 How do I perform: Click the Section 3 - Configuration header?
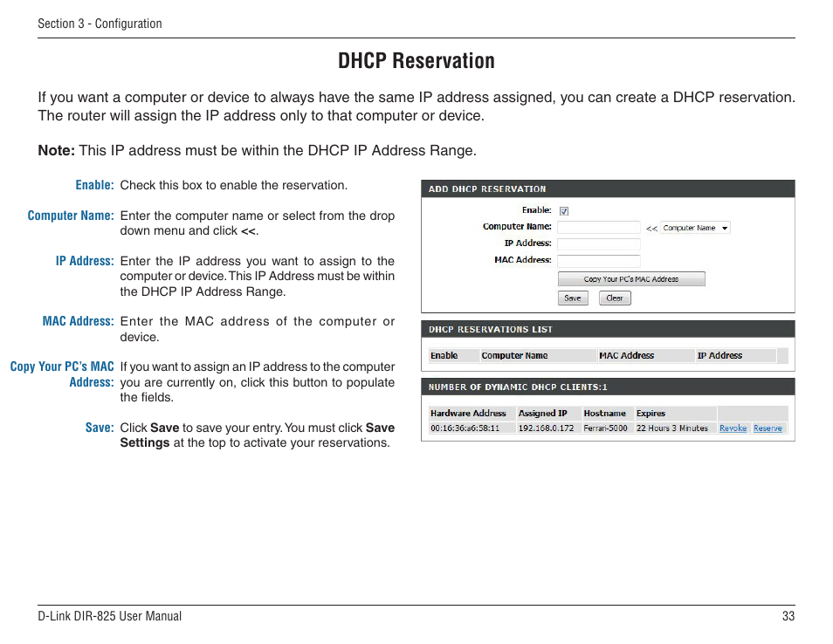[x=100, y=24]
